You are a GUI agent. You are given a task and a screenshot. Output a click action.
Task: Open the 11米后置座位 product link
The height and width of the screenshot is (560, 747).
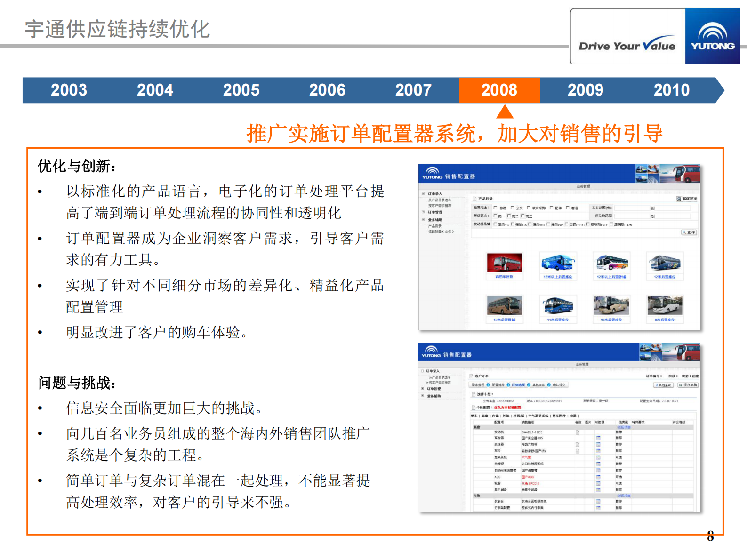[558, 320]
